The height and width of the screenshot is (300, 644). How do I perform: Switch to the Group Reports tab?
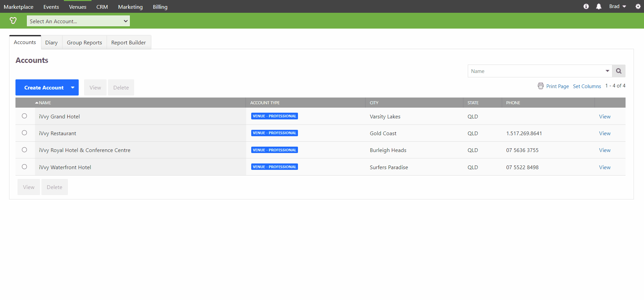[84, 43]
